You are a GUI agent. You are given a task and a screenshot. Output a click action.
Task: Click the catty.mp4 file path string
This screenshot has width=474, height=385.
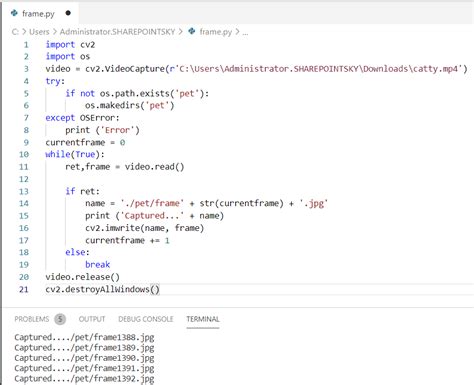coord(318,69)
